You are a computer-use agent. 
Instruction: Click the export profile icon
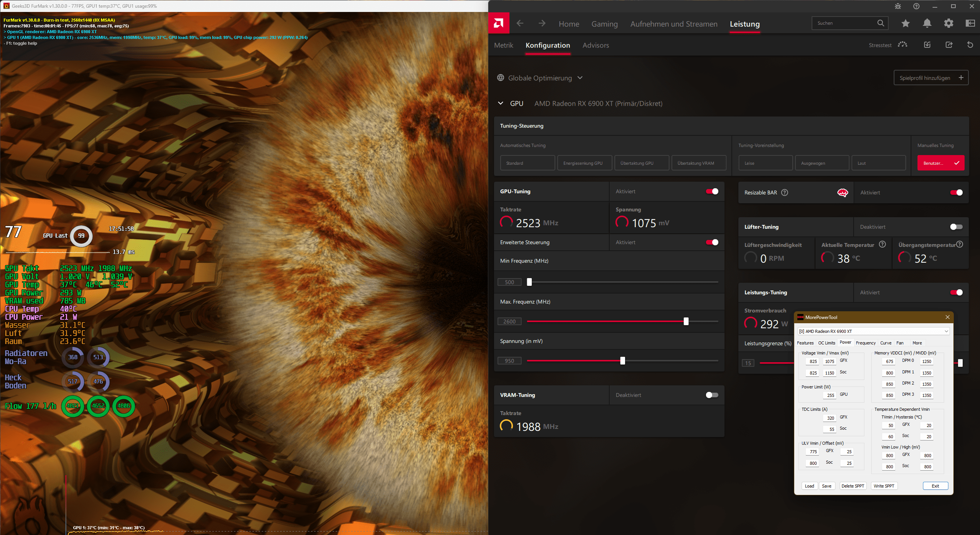click(x=949, y=45)
